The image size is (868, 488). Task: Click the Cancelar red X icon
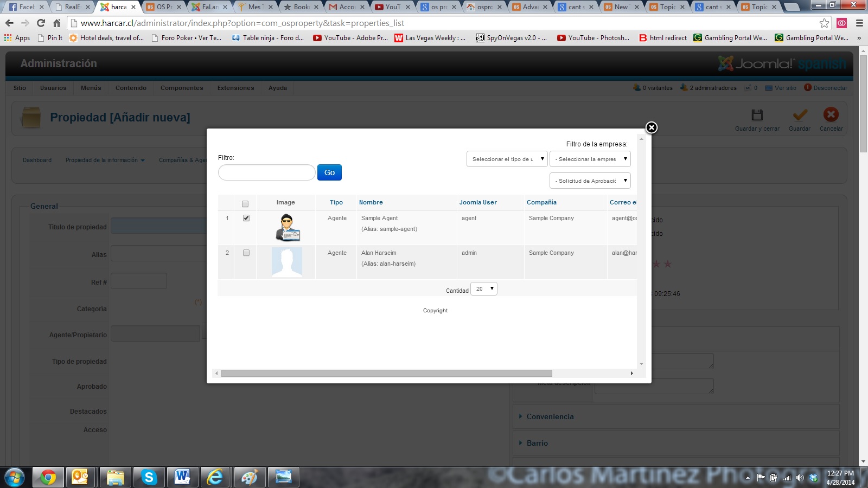click(831, 114)
